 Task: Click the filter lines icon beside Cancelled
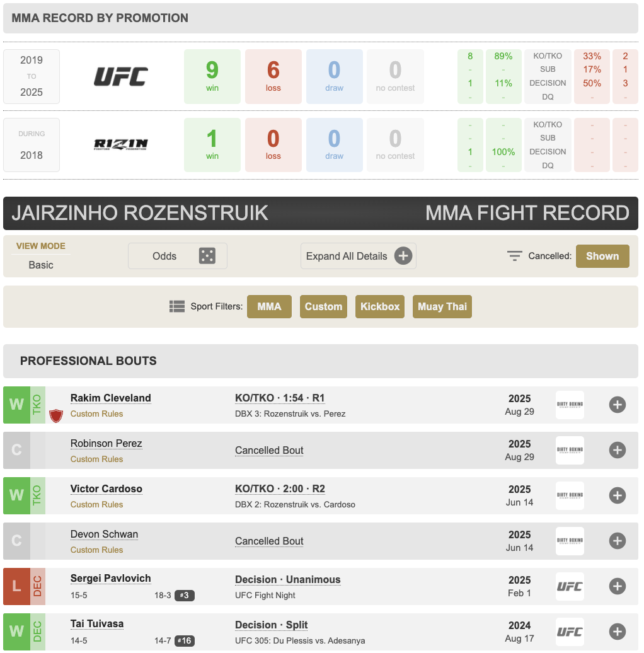(x=515, y=256)
